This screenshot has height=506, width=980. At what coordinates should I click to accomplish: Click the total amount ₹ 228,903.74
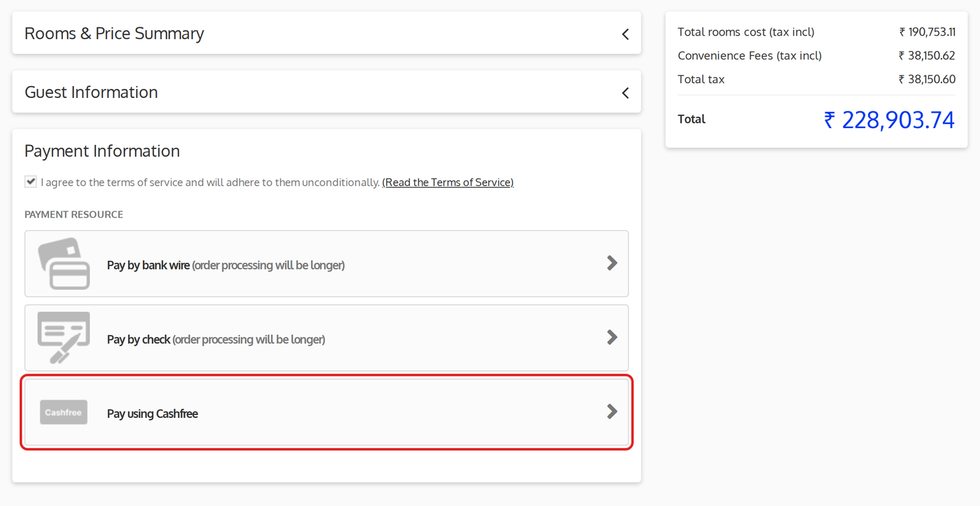889,120
